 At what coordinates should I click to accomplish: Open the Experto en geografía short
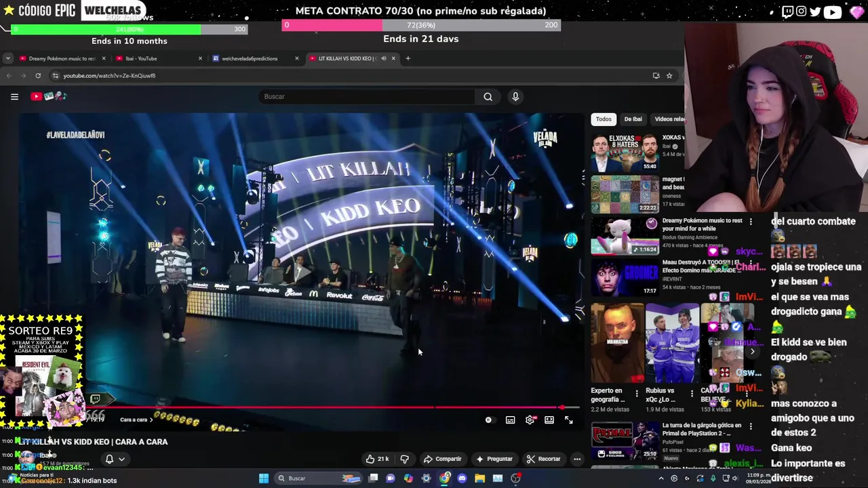click(617, 344)
